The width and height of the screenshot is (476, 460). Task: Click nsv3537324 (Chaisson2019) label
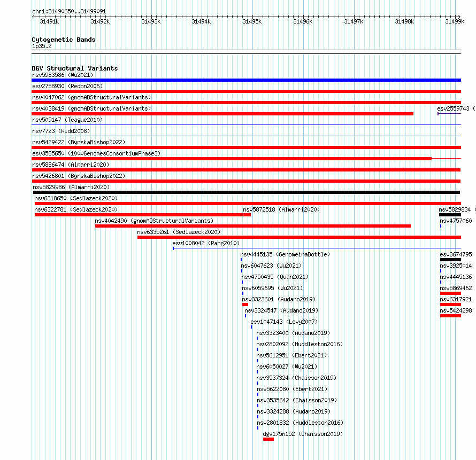[297, 378]
